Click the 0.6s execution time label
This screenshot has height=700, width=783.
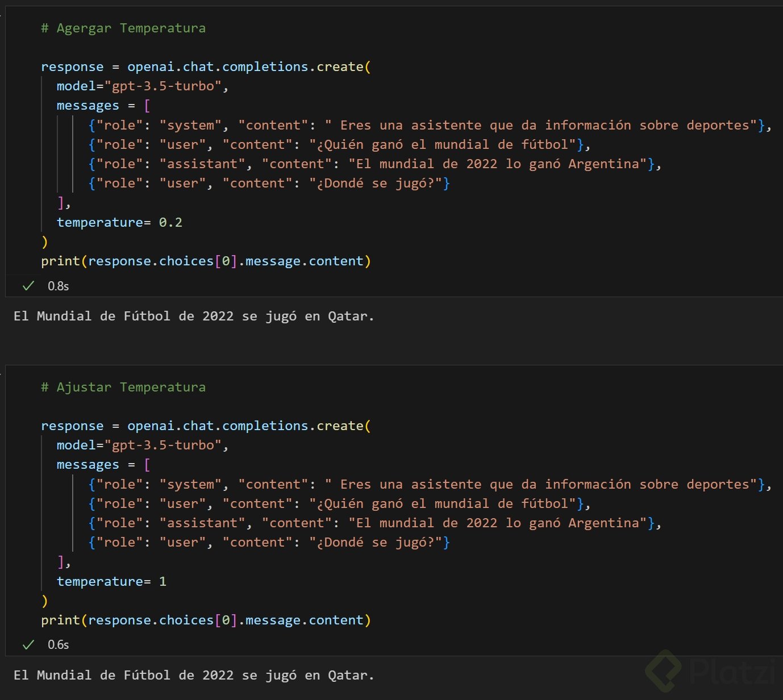coord(58,645)
